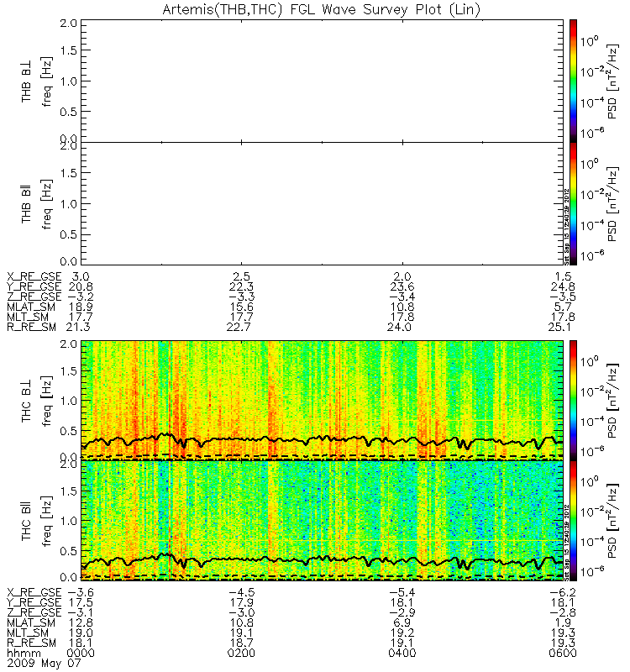Click the R_RE_SM value '25.1'

pos(559,327)
